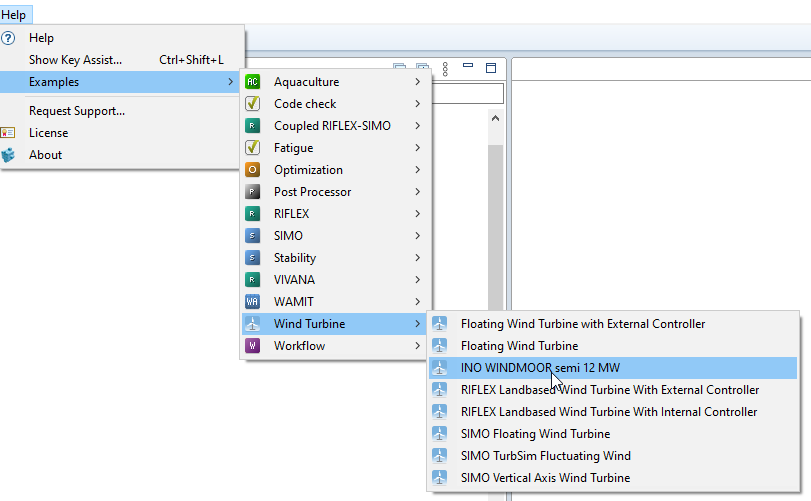
Task: Click the Post Processor category icon
Action: [x=253, y=192]
